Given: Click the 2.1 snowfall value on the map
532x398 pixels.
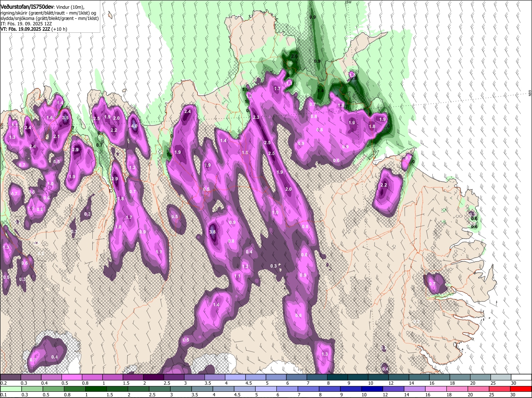Looking at the screenshot, I should (57, 137).
